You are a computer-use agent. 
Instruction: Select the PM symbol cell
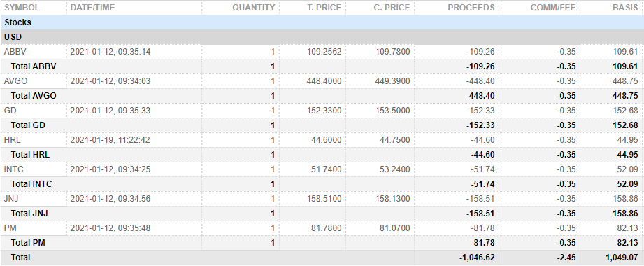(x=10, y=228)
